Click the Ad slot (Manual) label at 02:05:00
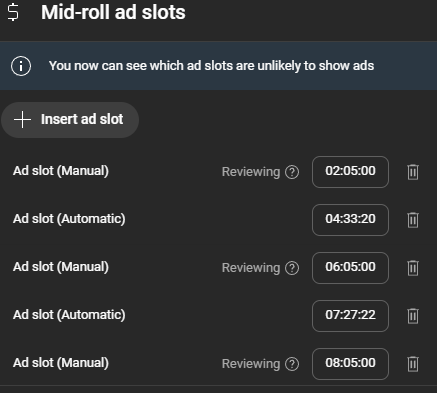 [x=61, y=171]
